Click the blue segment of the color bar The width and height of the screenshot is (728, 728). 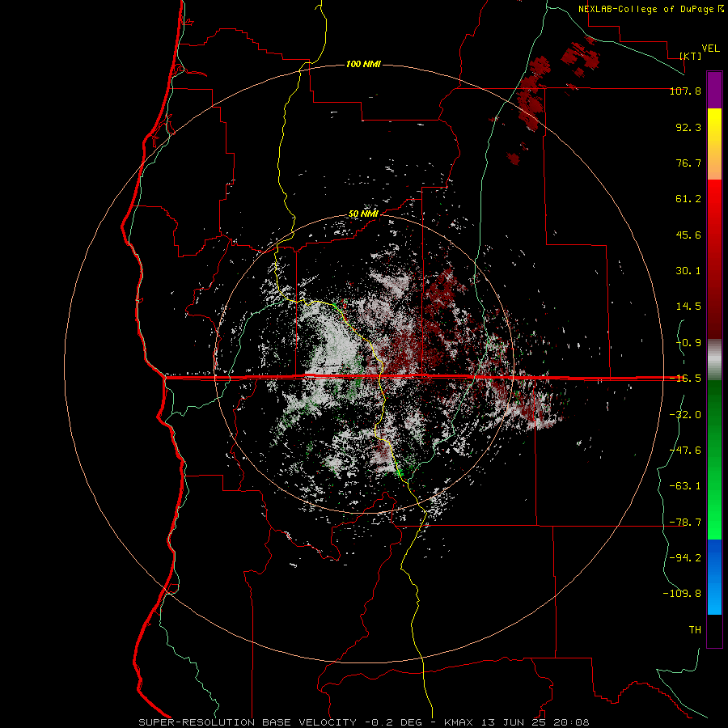coord(714,577)
